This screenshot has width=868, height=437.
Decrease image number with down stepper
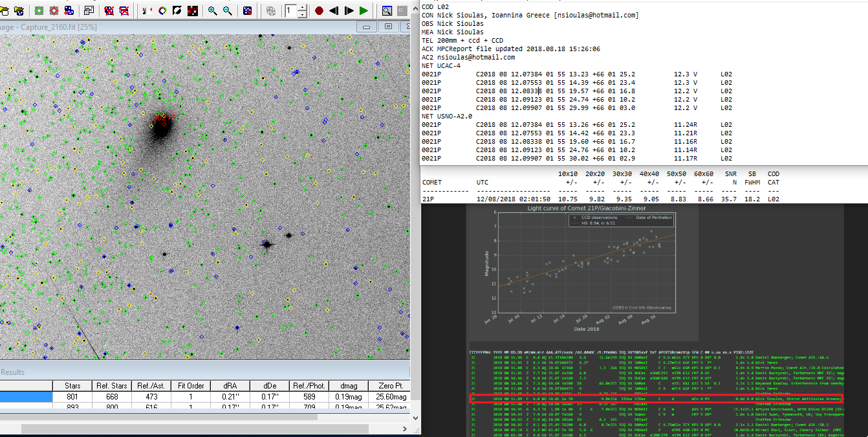click(x=302, y=14)
